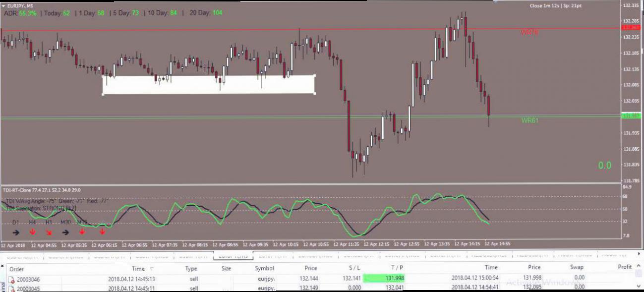The height and width of the screenshot is (292, 644).
Task: Click open time 2018.04.12 14:45:11
Action: tap(131, 288)
